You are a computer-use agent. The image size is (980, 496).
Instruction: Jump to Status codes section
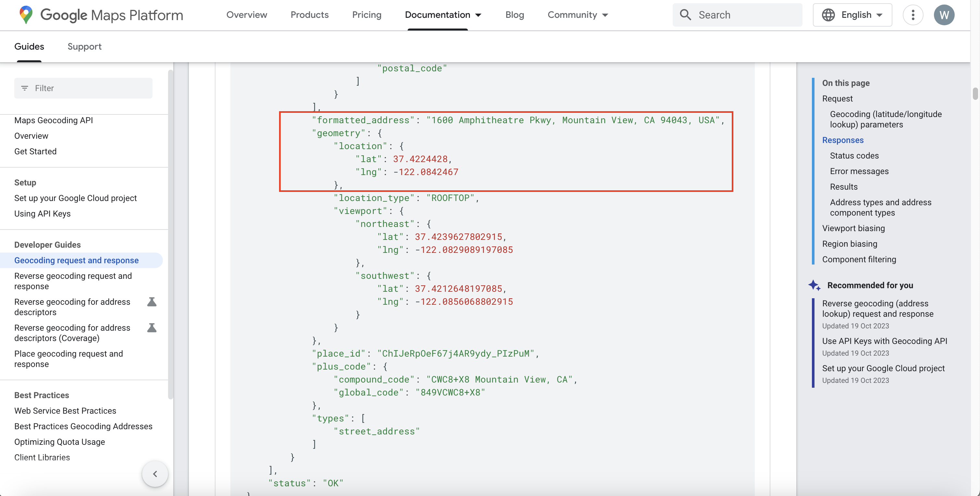(854, 156)
